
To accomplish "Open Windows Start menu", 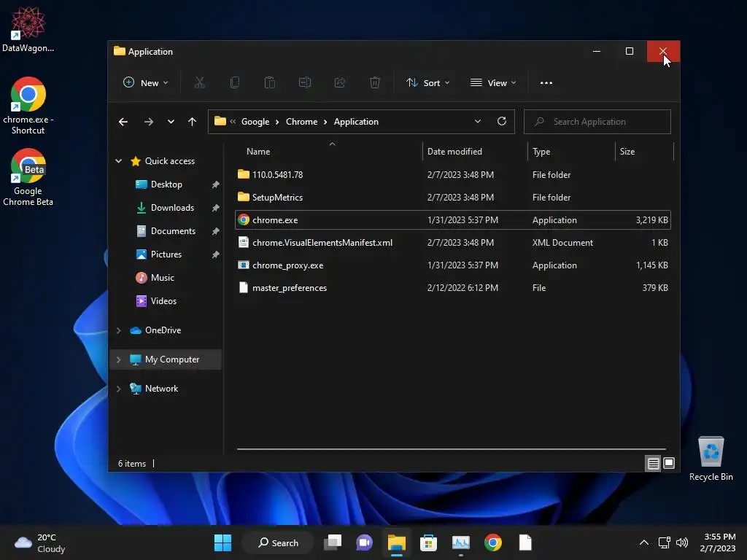I will coord(222,542).
